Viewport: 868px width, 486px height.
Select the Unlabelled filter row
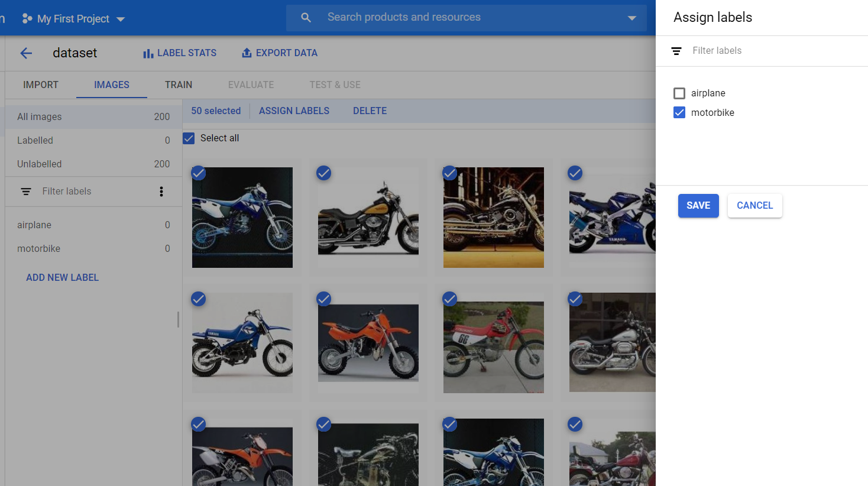tap(93, 164)
